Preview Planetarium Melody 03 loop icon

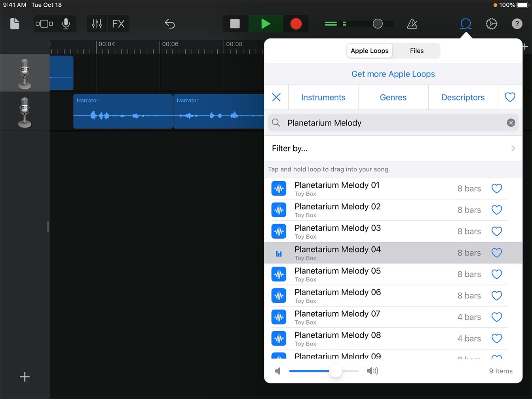tap(279, 231)
